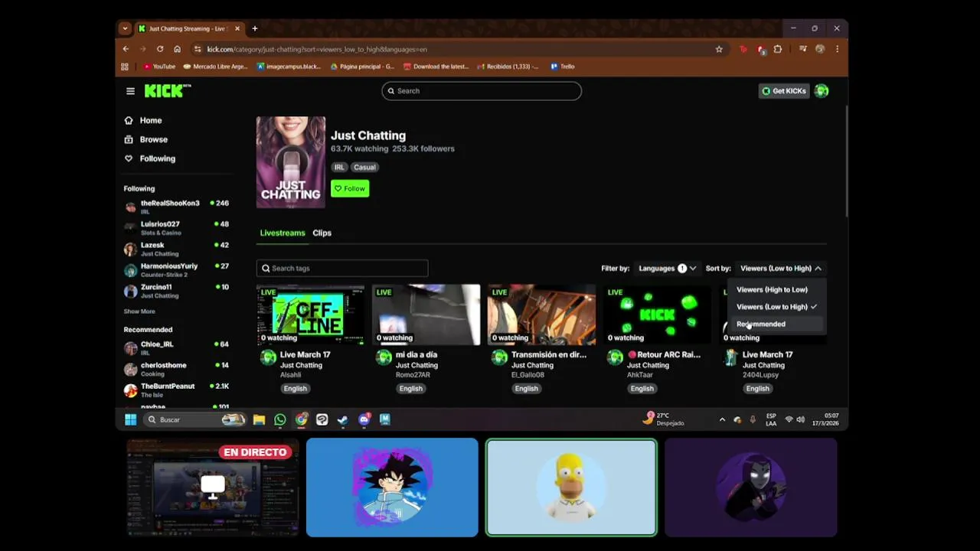Image resolution: width=980 pixels, height=551 pixels.
Task: Switch to the Livestreams tab
Action: (x=283, y=233)
